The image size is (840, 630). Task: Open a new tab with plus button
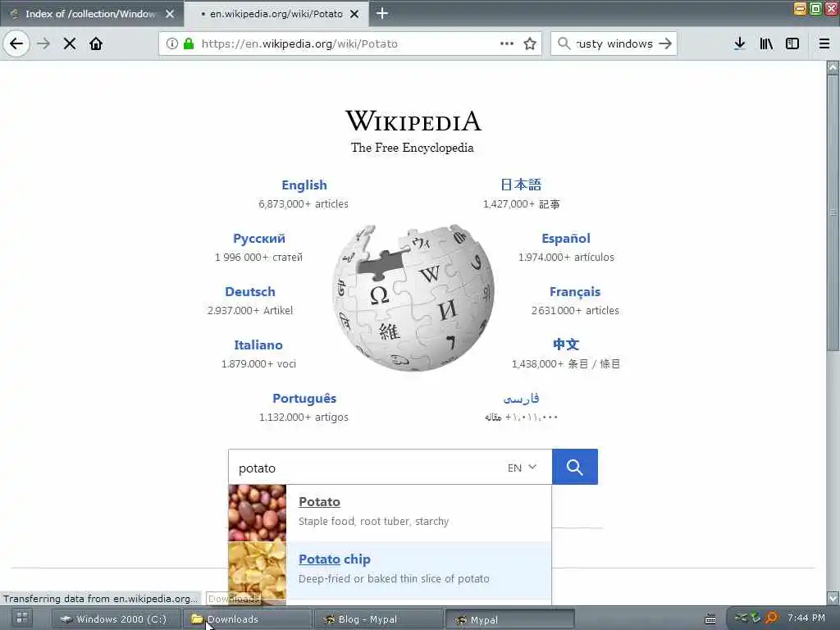(382, 13)
